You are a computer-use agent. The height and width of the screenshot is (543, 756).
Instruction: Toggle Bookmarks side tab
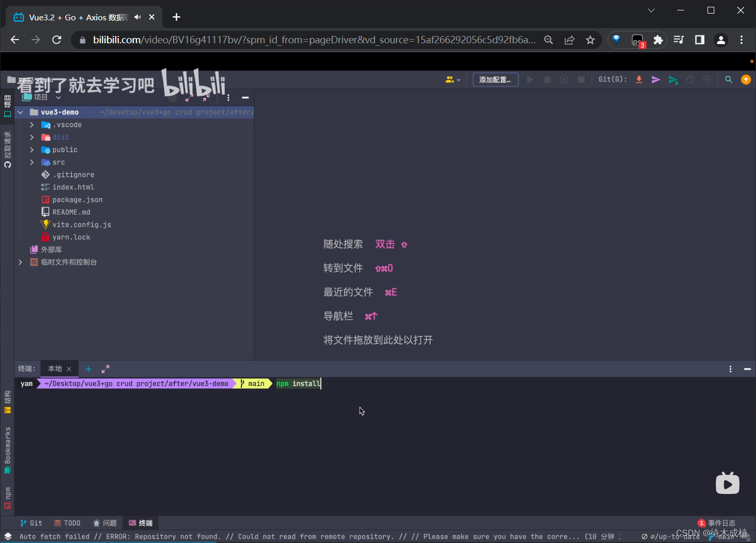7,451
